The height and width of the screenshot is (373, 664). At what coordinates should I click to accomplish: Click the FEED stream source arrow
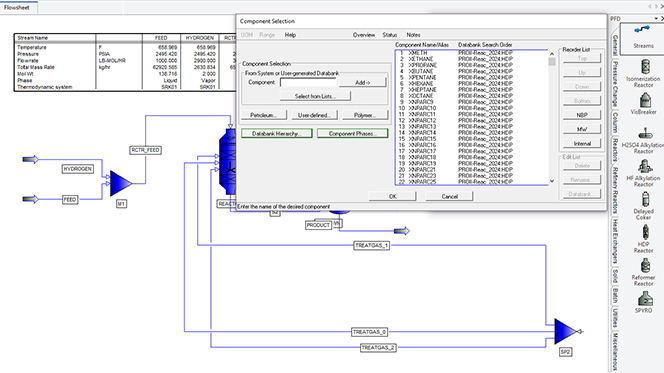tap(30, 199)
